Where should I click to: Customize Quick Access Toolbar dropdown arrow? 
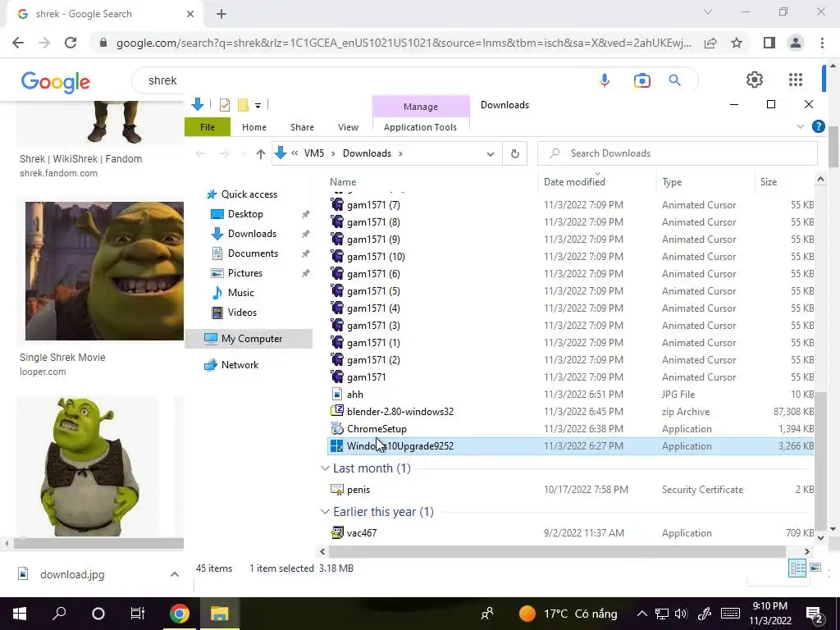[x=258, y=106]
